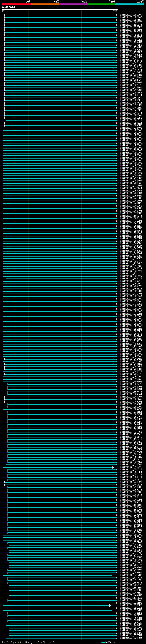Select UniRef100_Q8SR34 label

click(x=131, y=389)
